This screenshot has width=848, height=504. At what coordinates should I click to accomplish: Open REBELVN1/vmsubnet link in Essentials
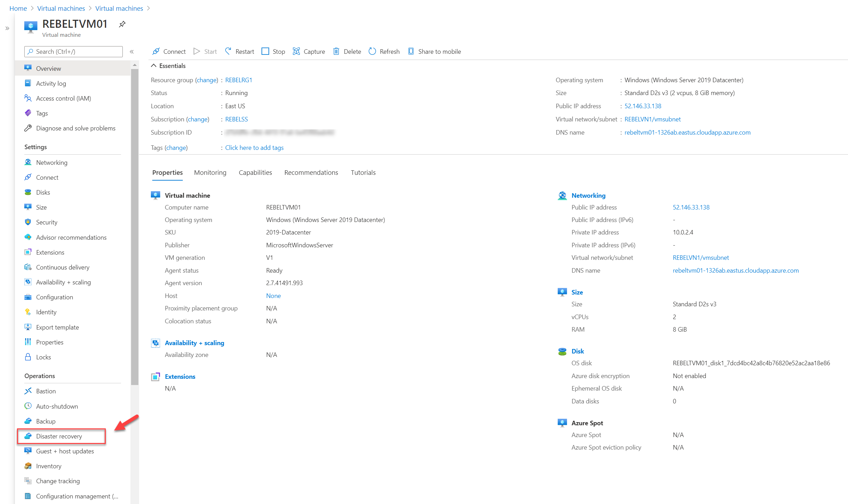(x=652, y=119)
